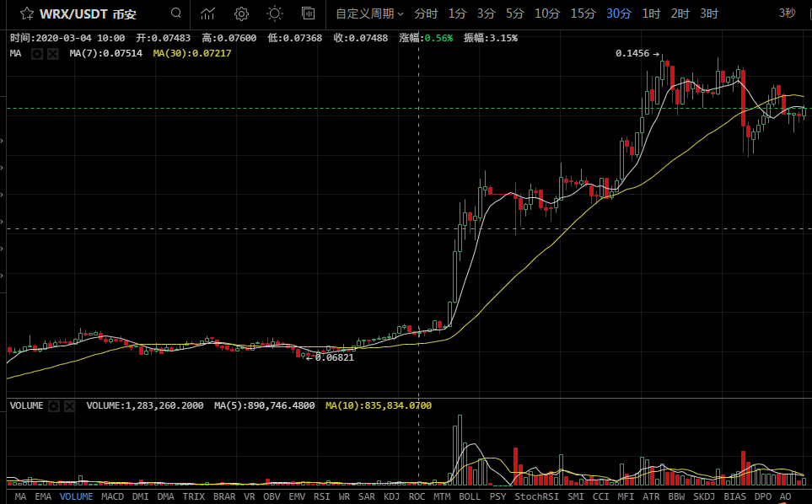Open the chart type icon
Viewport: 812px width, 504px height.
[207, 13]
